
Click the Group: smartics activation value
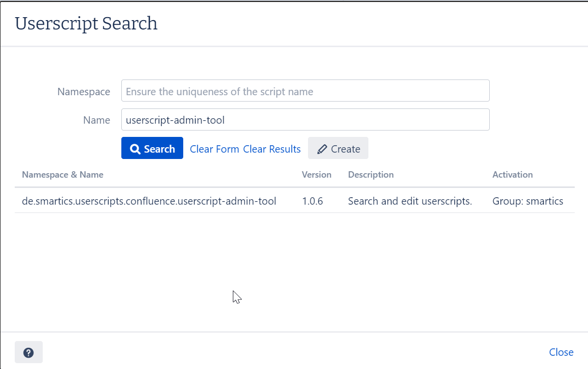click(x=528, y=201)
